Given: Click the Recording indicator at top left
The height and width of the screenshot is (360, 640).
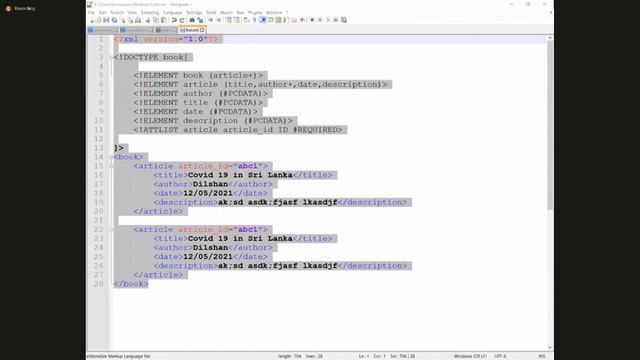Looking at the screenshot, I should click(x=20, y=8).
